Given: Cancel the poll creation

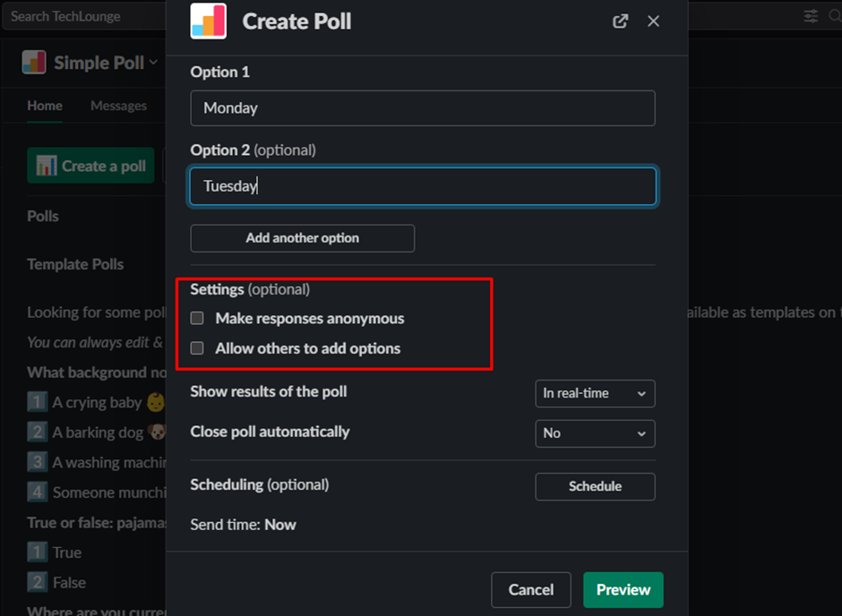Looking at the screenshot, I should [x=531, y=590].
